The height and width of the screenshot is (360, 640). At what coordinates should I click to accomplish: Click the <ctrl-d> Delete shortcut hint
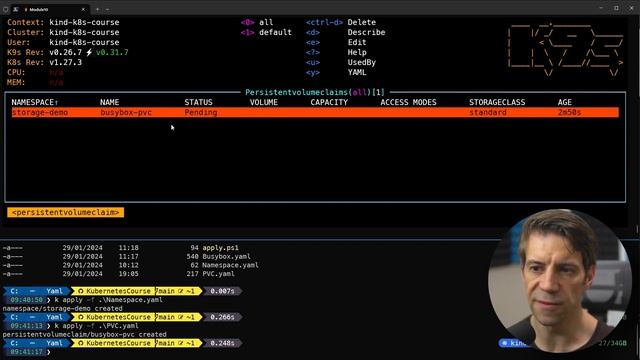click(x=341, y=22)
